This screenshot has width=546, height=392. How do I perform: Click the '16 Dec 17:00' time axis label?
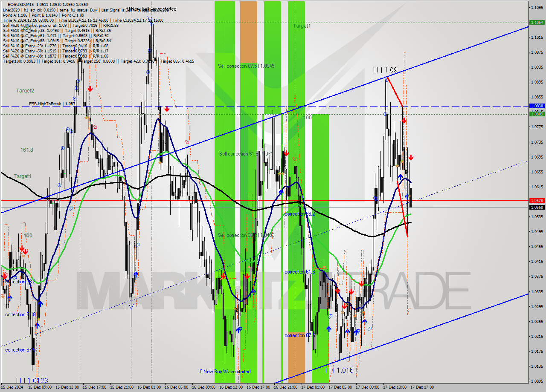coord(258,387)
